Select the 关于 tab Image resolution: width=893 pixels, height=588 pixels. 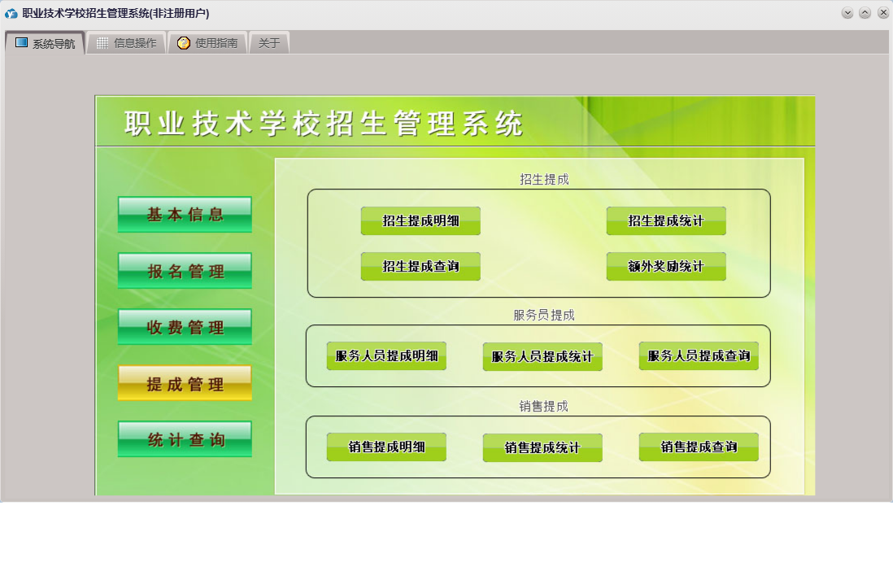[269, 43]
